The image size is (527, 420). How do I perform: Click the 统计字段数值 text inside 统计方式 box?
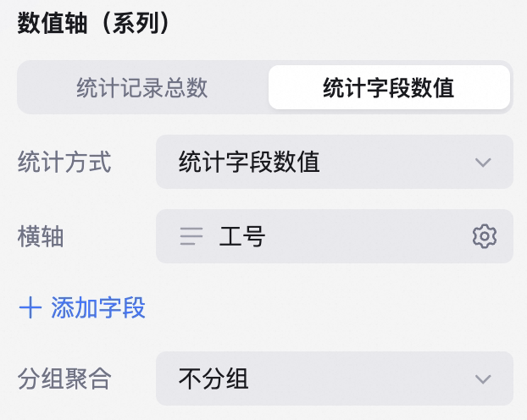coord(249,162)
